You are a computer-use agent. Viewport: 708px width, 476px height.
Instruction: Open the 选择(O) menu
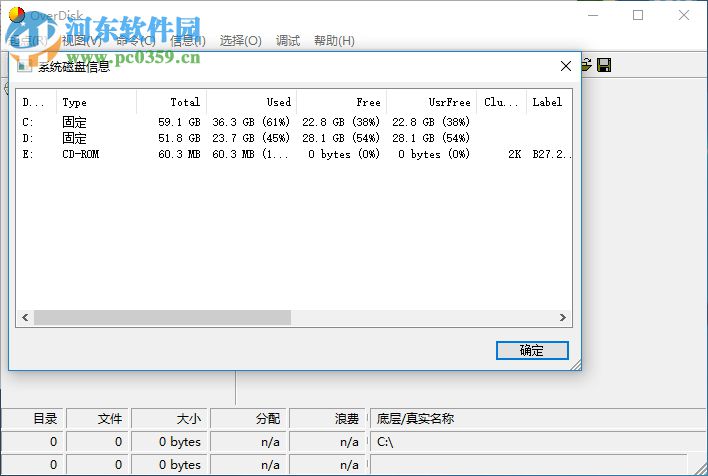coord(241,41)
